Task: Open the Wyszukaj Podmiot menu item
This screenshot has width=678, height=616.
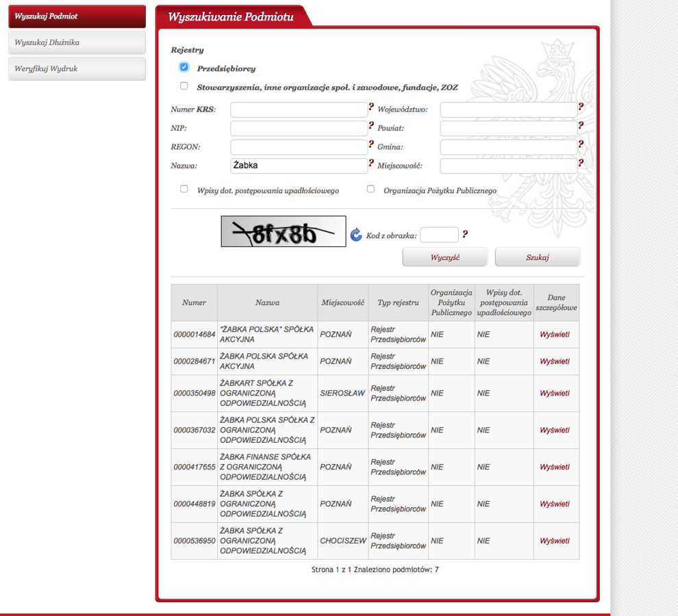Action: [77, 16]
